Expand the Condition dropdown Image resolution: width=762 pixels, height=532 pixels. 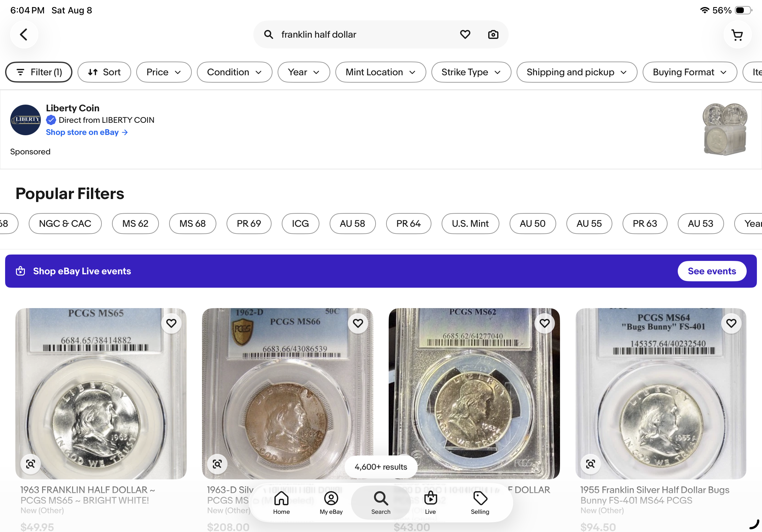(x=235, y=72)
